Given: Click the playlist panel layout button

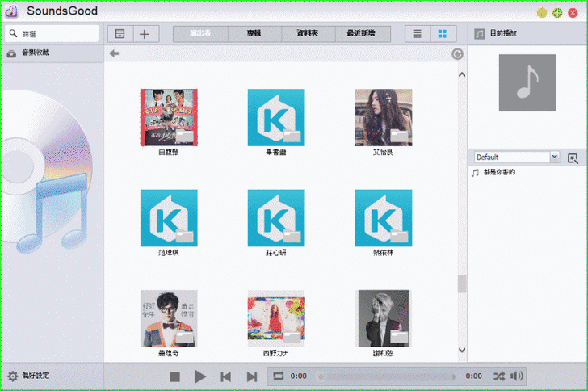Looking at the screenshot, I should (120, 34).
